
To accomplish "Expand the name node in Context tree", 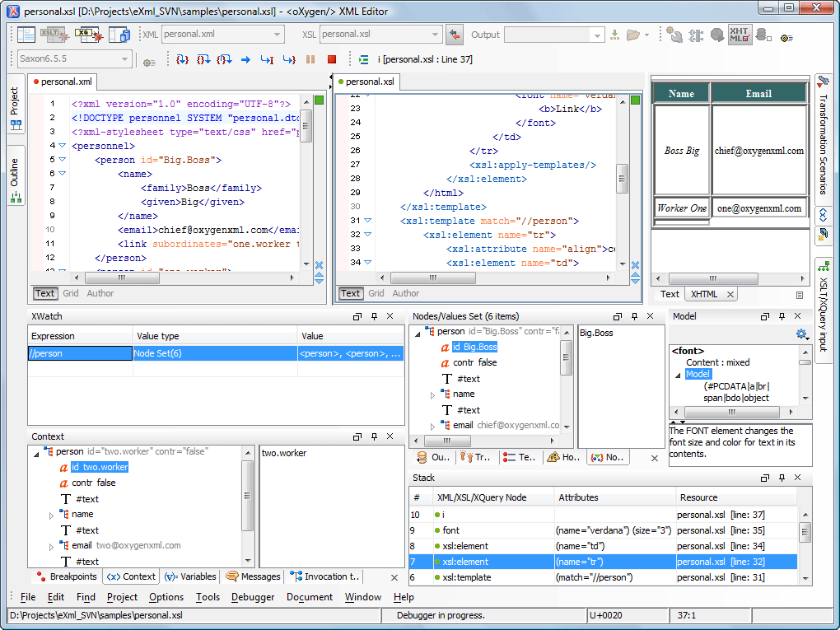I will [51, 516].
